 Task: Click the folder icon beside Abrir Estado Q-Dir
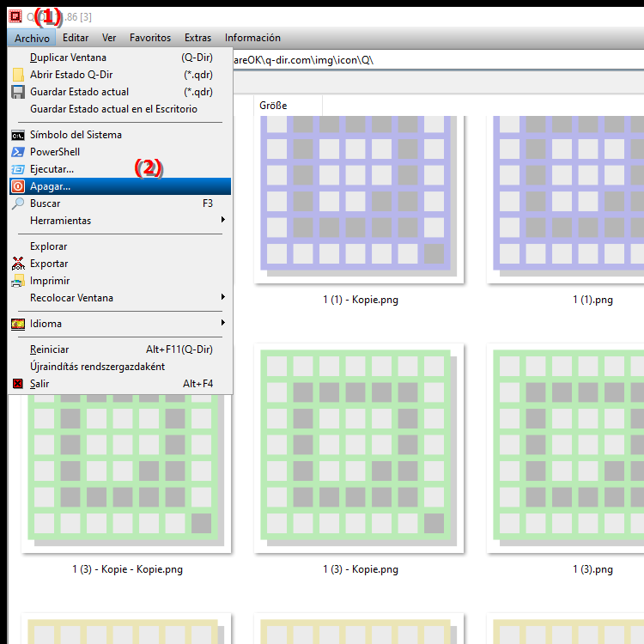pyautogui.click(x=18, y=75)
